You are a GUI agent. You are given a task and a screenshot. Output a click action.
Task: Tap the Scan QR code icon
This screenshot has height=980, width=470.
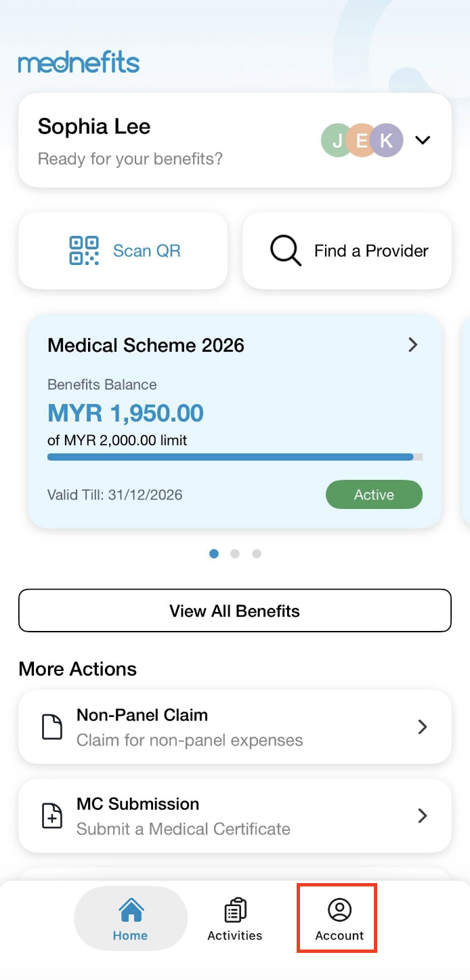[84, 251]
